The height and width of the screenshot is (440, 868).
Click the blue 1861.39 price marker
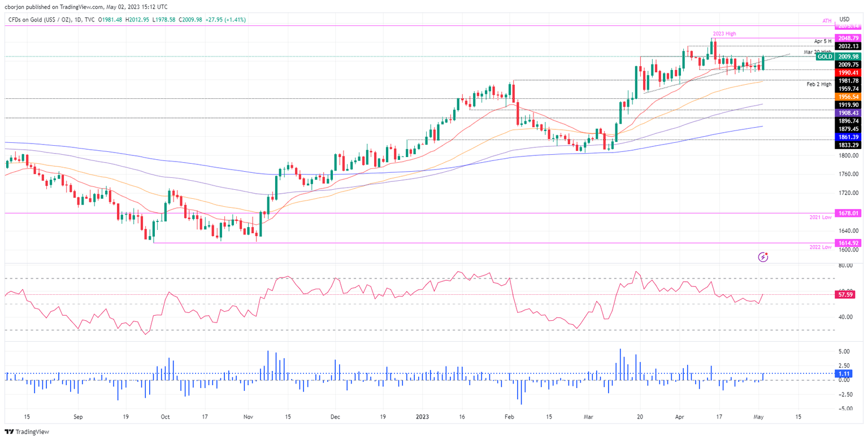(848, 137)
